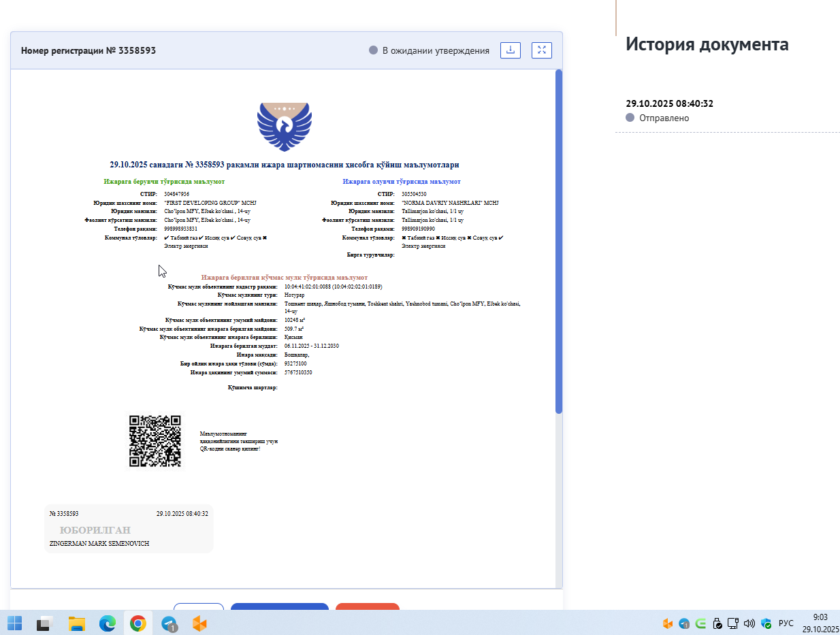The image size is (840, 635).
Task: Click '"NORMA DAVRIY NASHRLARI" MCHJ' company name
Action: click(x=450, y=203)
